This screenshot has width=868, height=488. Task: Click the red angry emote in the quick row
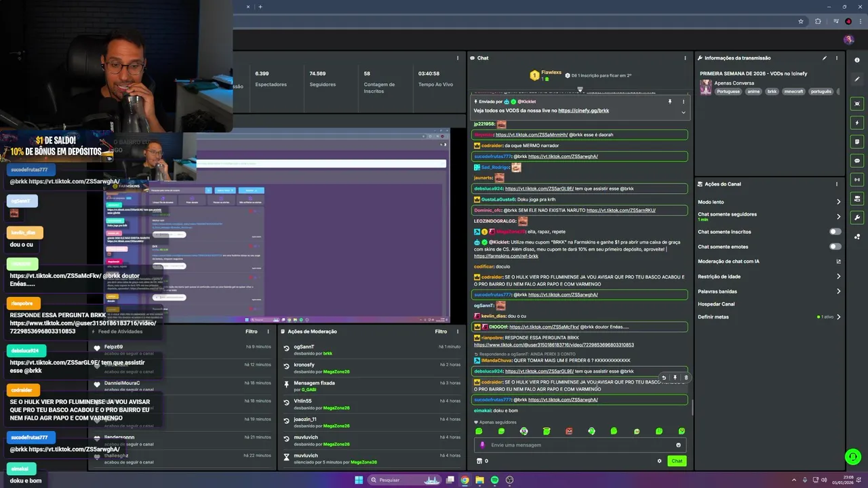pyautogui.click(x=569, y=431)
